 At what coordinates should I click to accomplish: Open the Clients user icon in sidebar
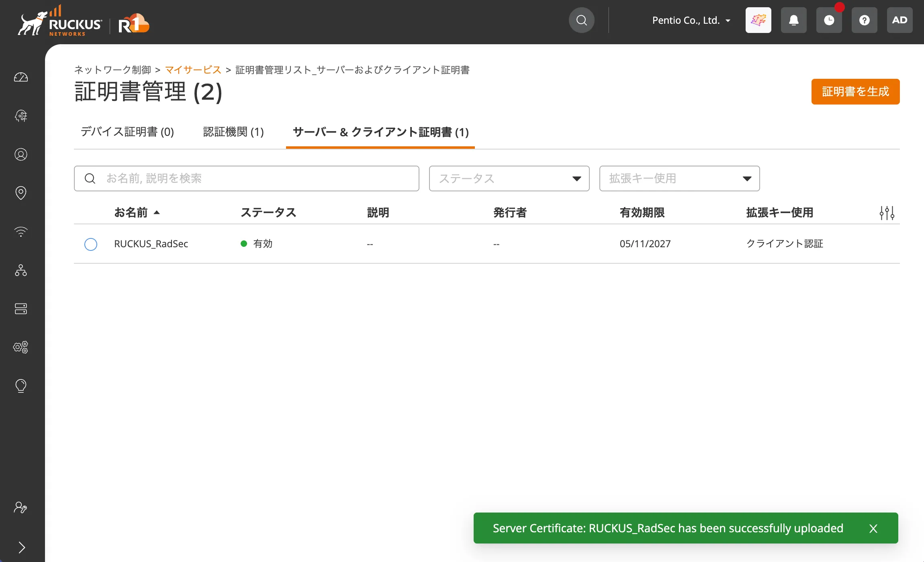pyautogui.click(x=21, y=154)
